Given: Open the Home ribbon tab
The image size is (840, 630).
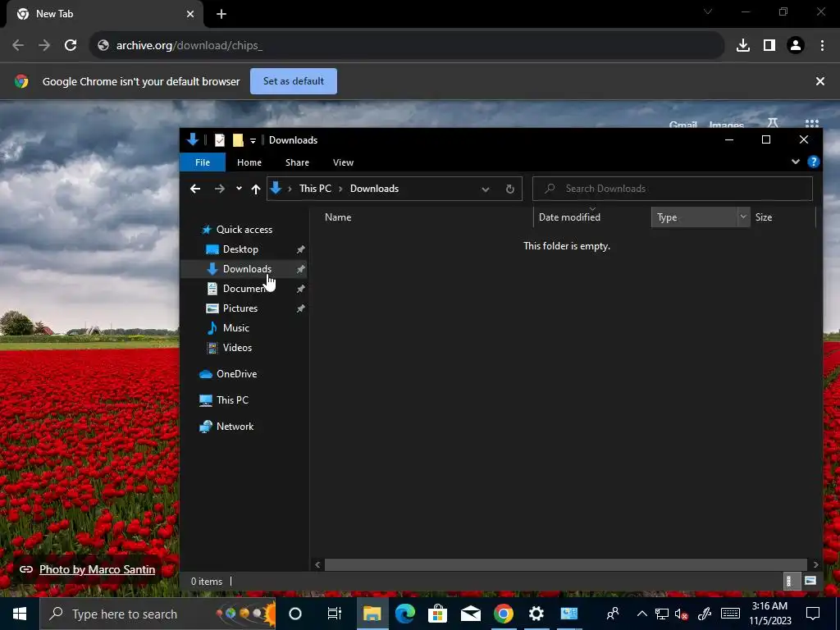Looking at the screenshot, I should point(249,162).
